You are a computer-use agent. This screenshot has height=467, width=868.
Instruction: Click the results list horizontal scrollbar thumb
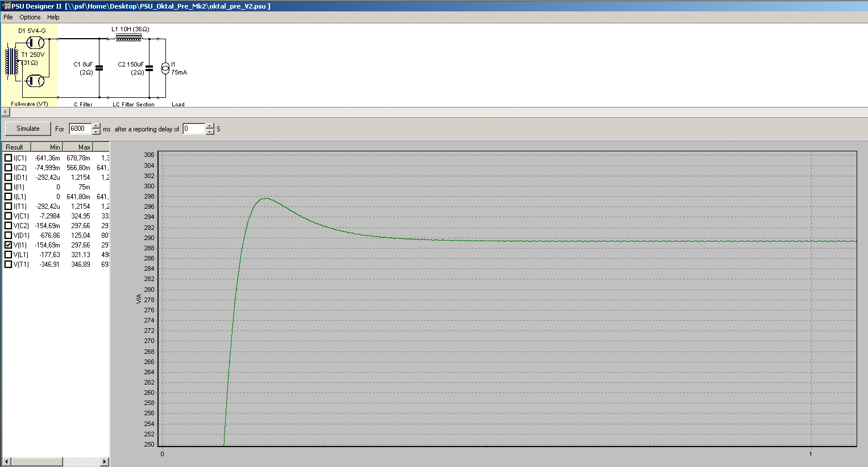point(37,461)
